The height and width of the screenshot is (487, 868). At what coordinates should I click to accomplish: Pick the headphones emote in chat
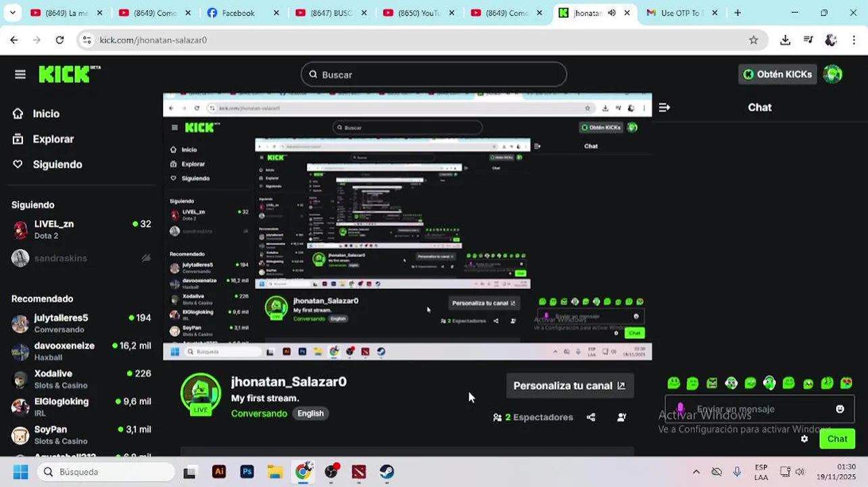tap(769, 384)
